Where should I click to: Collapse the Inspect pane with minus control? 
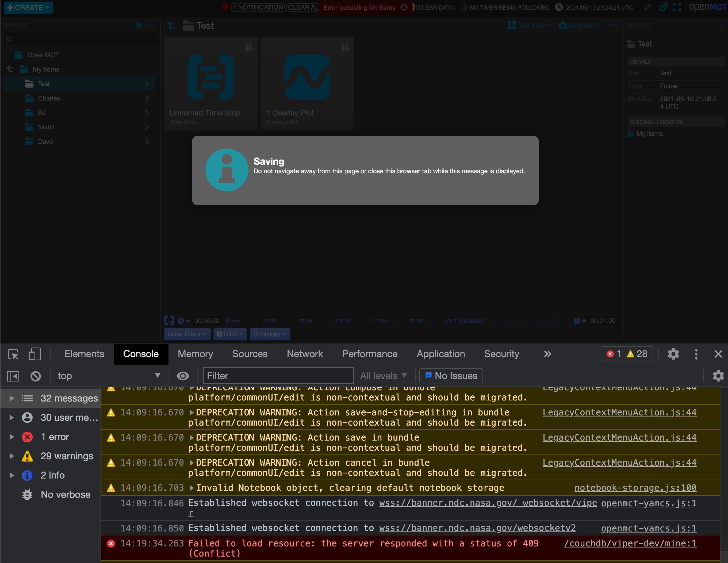tap(721, 25)
